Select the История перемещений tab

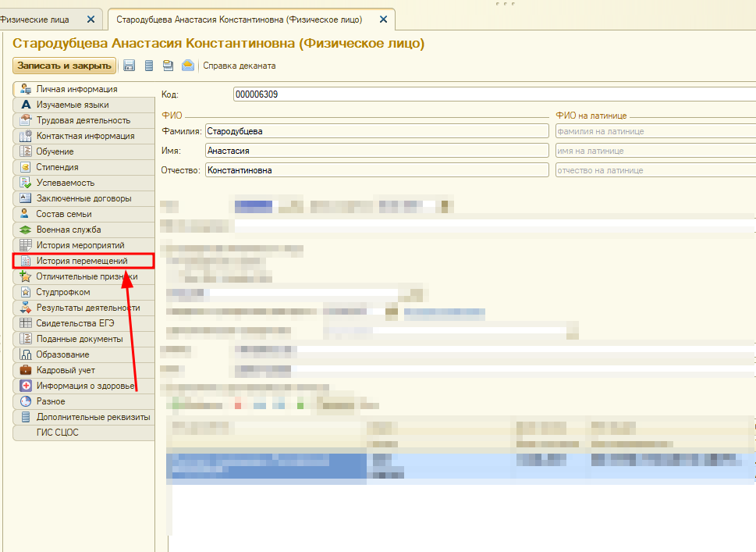click(81, 261)
